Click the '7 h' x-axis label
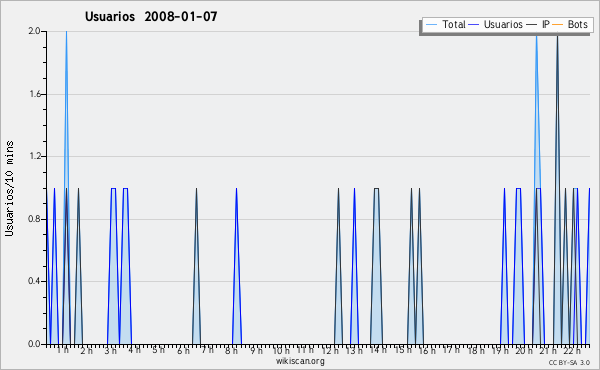 tap(207, 350)
